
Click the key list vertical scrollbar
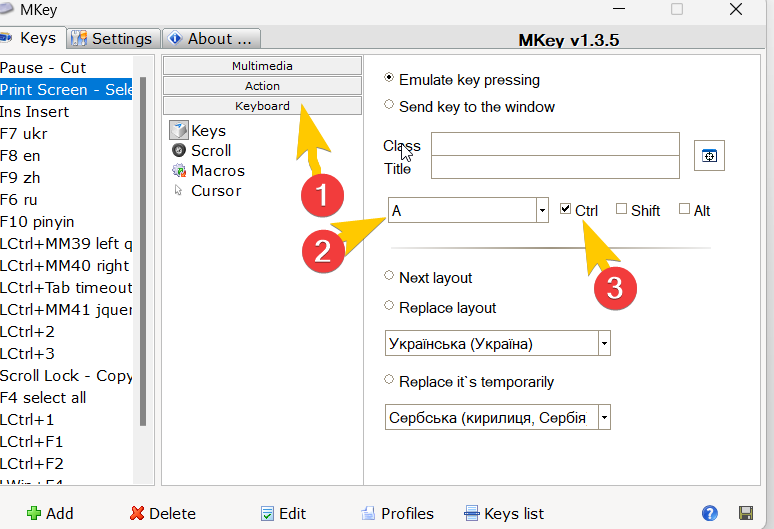pos(143,251)
